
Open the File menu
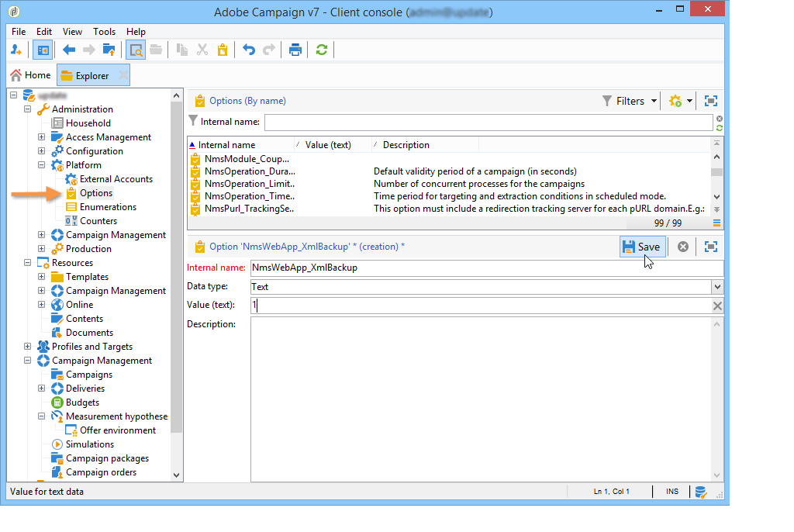tap(19, 32)
